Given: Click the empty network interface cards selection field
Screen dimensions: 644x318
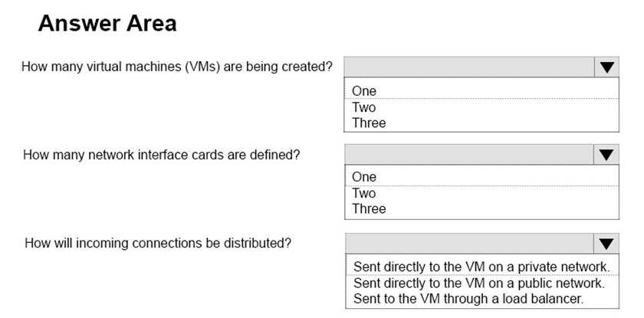Looking at the screenshot, I should (x=469, y=155).
